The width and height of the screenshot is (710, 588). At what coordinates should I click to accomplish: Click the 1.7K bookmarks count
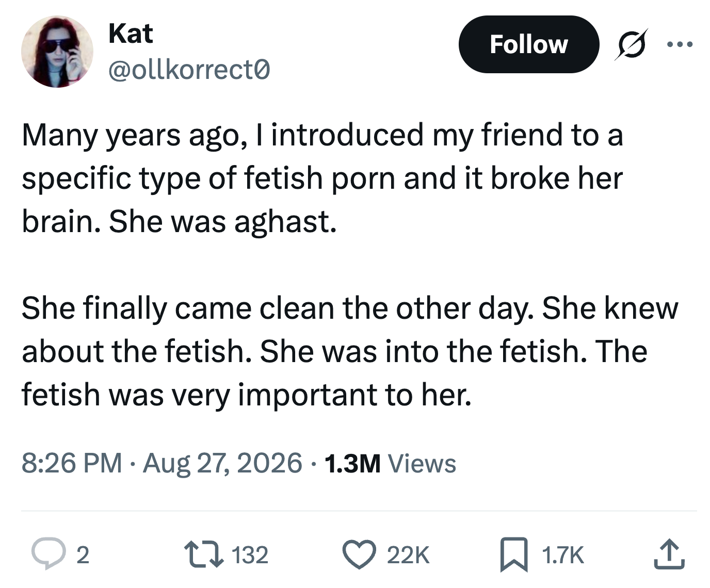pos(563,555)
